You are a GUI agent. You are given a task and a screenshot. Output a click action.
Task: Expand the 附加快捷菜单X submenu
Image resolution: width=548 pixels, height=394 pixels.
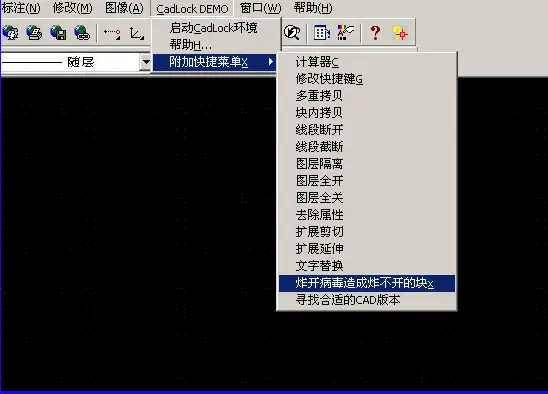[x=214, y=62]
